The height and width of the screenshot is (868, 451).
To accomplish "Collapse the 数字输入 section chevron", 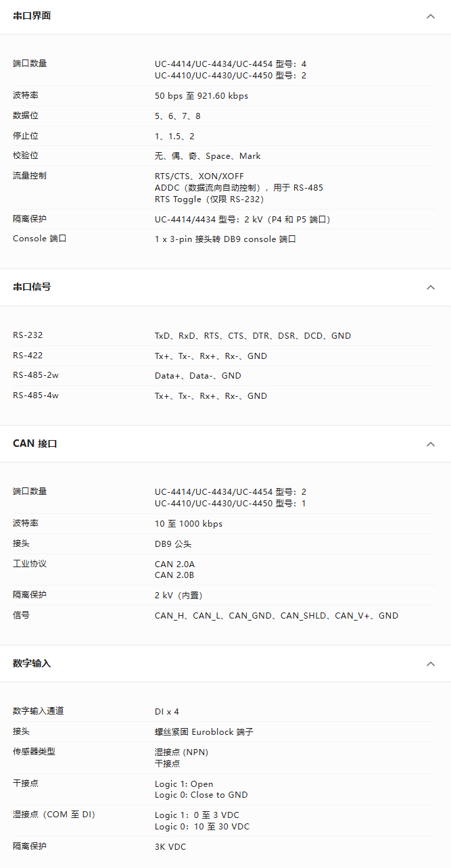I will point(431,664).
